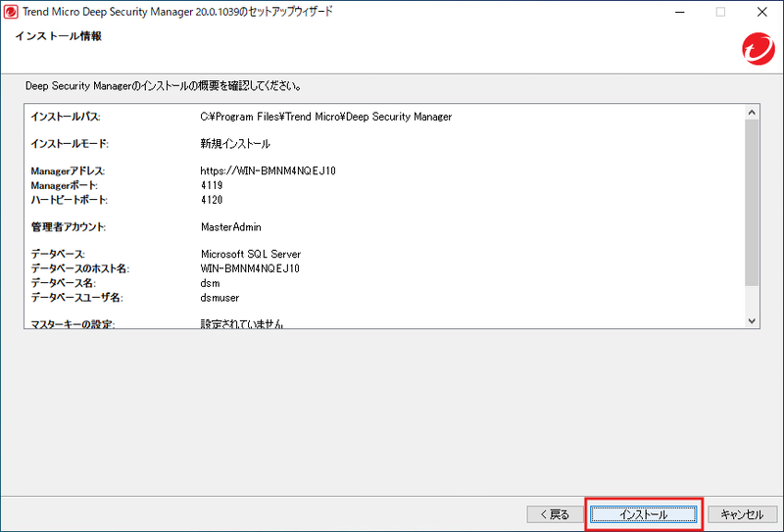The width and height of the screenshot is (784, 532).
Task: Click the summary list scrollbar thumb
Action: click(752, 203)
